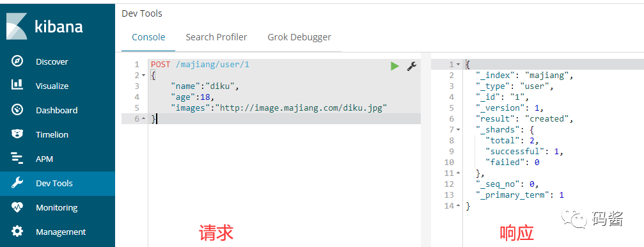
Task: Click the "images" URL line in the editor
Action: (x=279, y=108)
